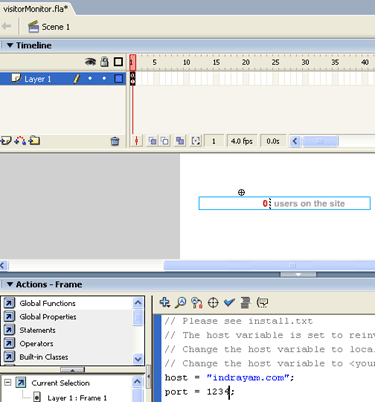Open modify onion markers menu
Viewport: 375px width, 402px height.
tap(196, 141)
